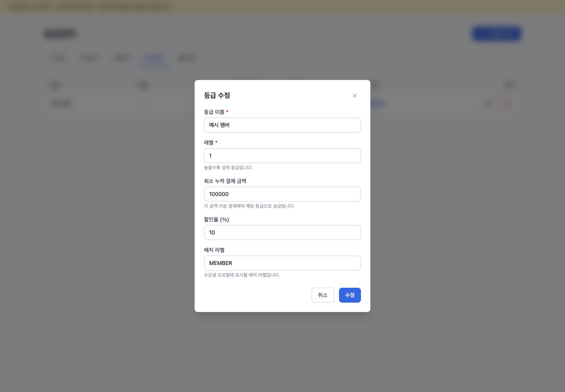Click the hint 수강생 프로필에 표시될 배지 라벨입니다.

coord(242,275)
